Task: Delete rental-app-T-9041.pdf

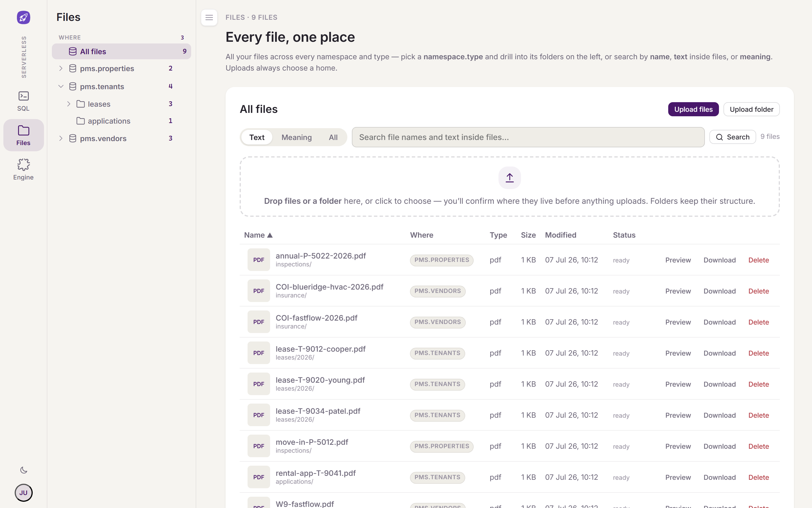Action: pos(758,478)
